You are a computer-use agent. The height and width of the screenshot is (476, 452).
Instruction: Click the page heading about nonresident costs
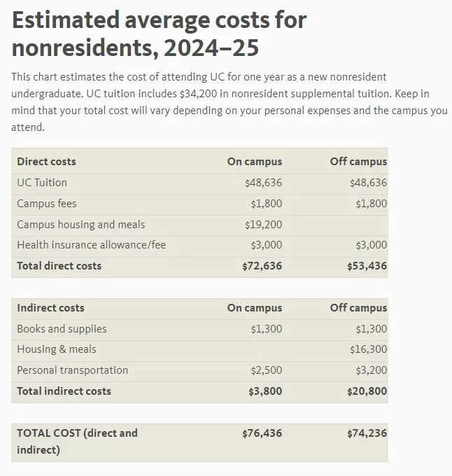click(x=160, y=34)
